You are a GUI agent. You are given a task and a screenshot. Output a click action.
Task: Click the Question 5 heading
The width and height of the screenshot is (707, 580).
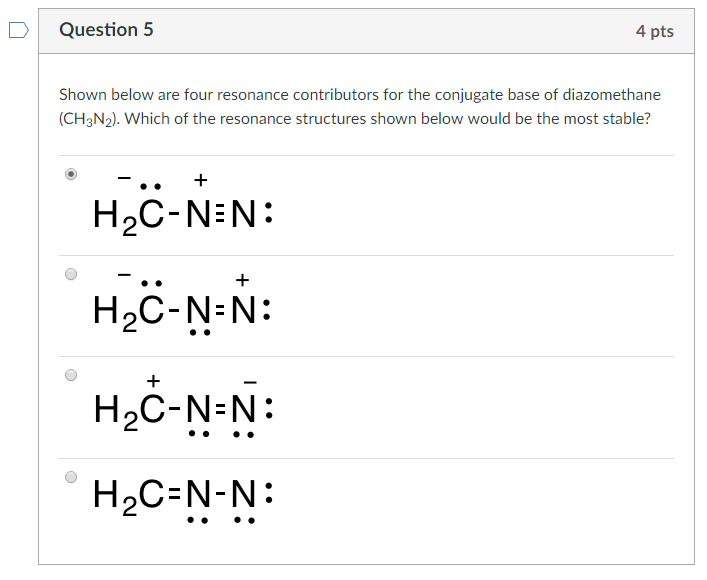point(106,30)
